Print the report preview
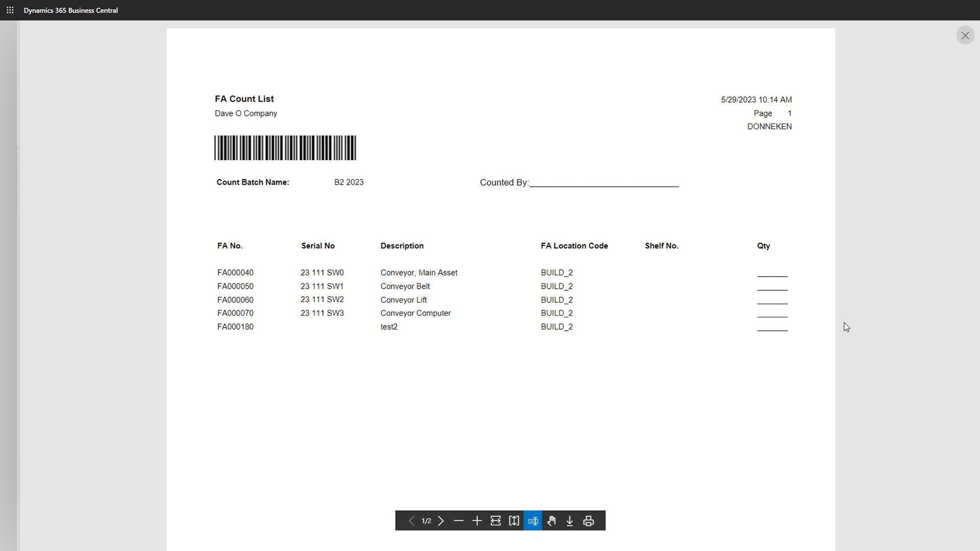 click(x=589, y=521)
